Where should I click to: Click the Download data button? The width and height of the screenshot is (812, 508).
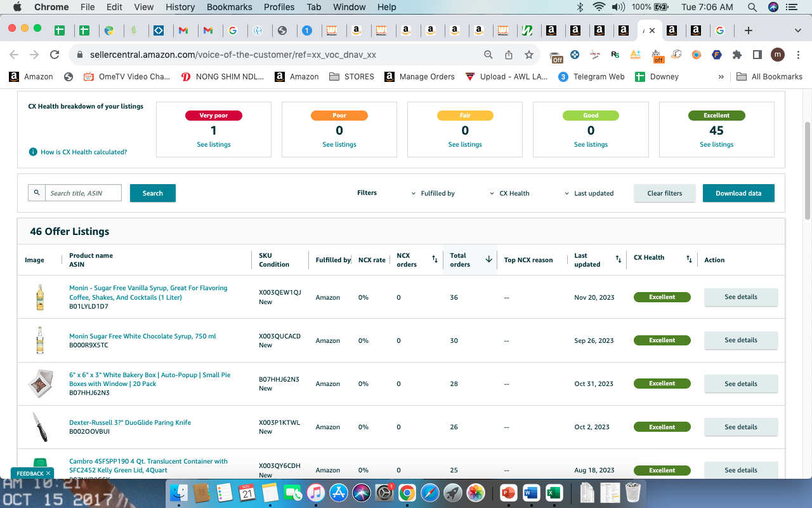[738, 193]
